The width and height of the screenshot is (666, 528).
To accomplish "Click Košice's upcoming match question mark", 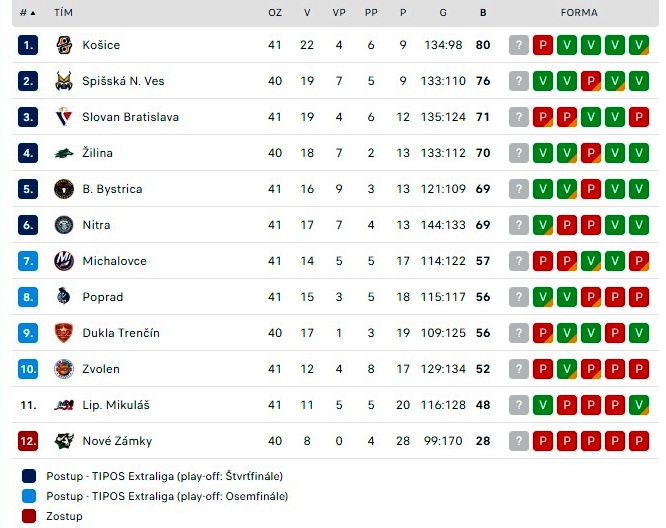I will pyautogui.click(x=519, y=45).
